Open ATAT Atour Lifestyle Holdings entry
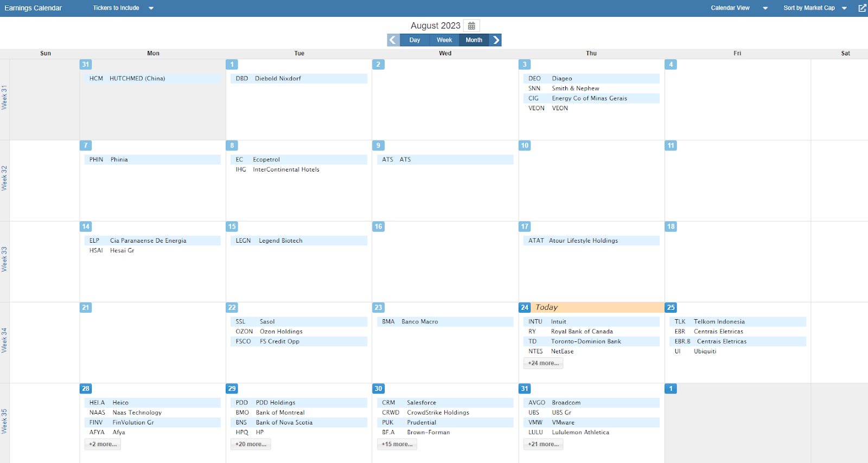Screen dimensions: 868x463 click(x=591, y=240)
